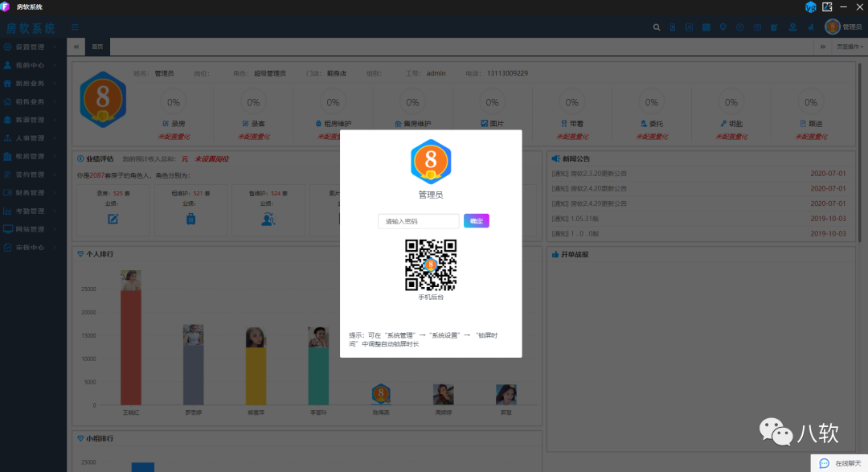The height and width of the screenshot is (472, 868).
Task: Click the 个人排行 section heading
Action: [100, 254]
